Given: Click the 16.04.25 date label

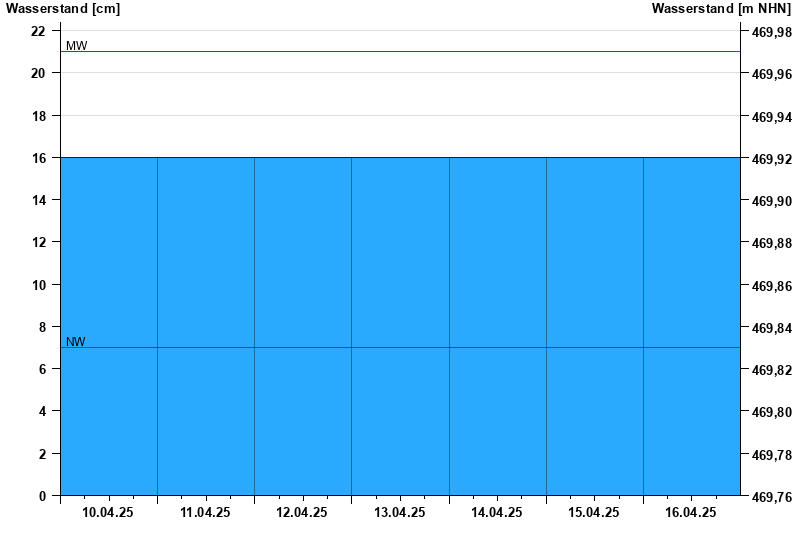Looking at the screenshot, I should [691, 513].
